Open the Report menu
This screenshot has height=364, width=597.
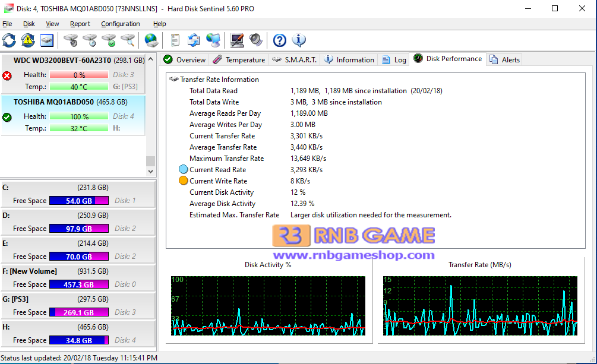point(80,24)
